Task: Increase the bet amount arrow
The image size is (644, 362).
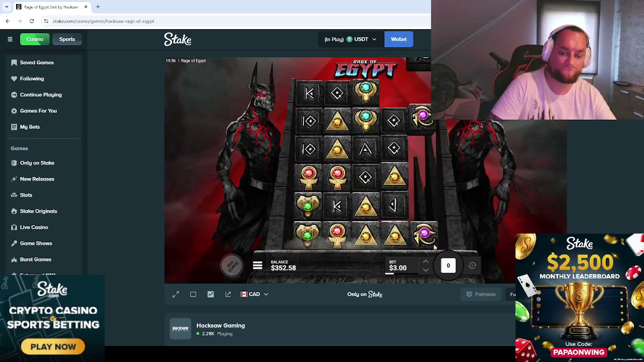Action: [426, 261]
